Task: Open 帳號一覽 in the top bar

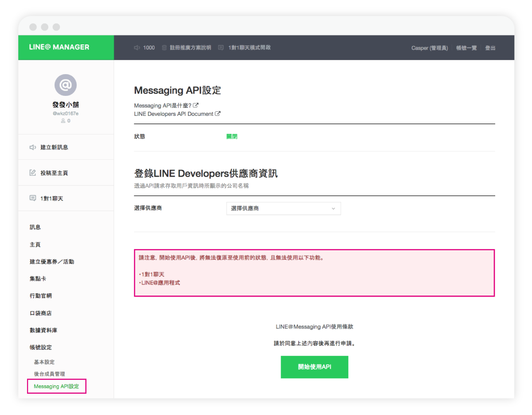Action: click(466, 48)
